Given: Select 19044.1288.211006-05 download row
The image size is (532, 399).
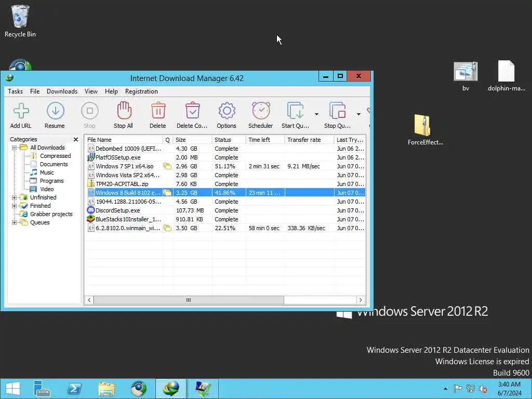Looking at the screenshot, I should [x=225, y=202].
